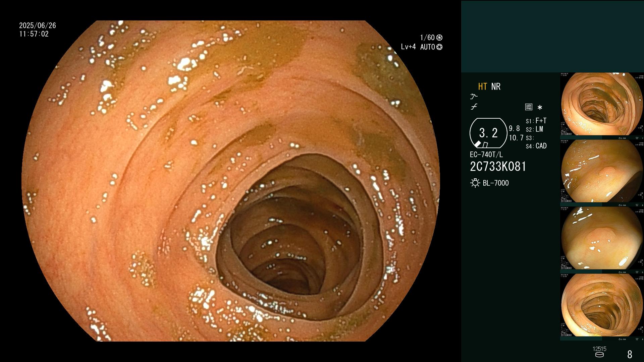This screenshot has height=362, width=644.
Task: Click the 9.8 diameter value
Action: pyautogui.click(x=515, y=128)
